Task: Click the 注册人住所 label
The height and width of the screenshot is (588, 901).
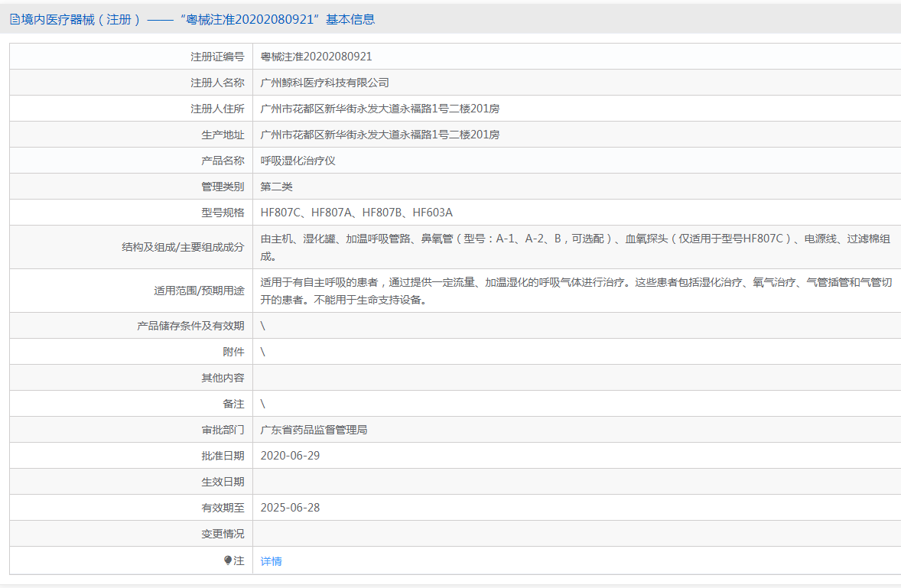Action: 217,109
